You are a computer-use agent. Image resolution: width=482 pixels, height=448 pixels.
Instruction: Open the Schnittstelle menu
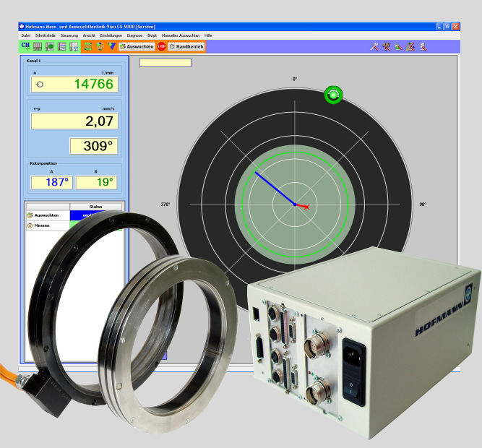pyautogui.click(x=46, y=35)
